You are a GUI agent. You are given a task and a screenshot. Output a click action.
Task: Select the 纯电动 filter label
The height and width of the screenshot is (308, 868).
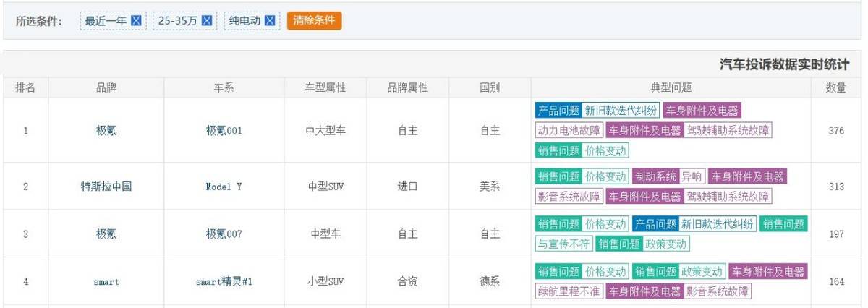pyautogui.click(x=246, y=21)
